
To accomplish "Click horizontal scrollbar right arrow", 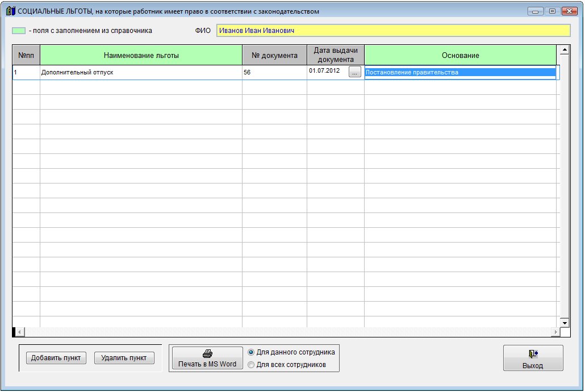I will [x=556, y=332].
